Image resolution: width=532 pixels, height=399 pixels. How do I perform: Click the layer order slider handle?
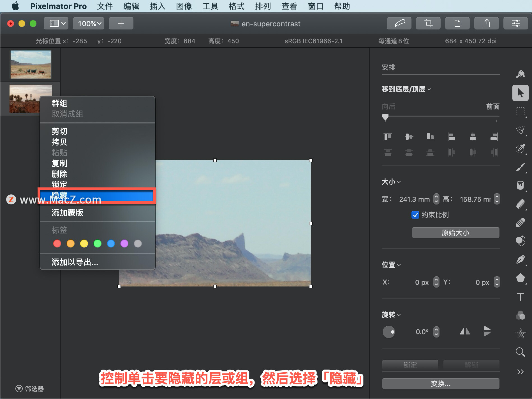(x=385, y=117)
